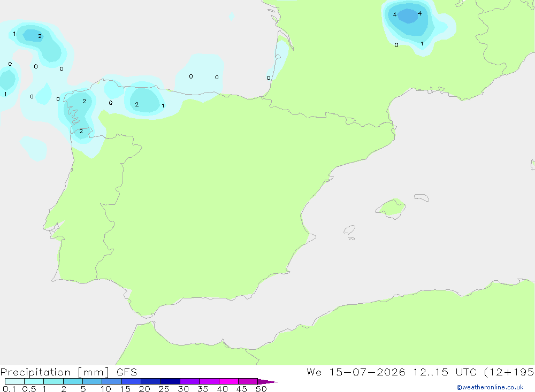Image resolution: width=535 pixels, height=392 pixels.
Task: Click the legend scale label '0.1'
Action: (x=9, y=389)
